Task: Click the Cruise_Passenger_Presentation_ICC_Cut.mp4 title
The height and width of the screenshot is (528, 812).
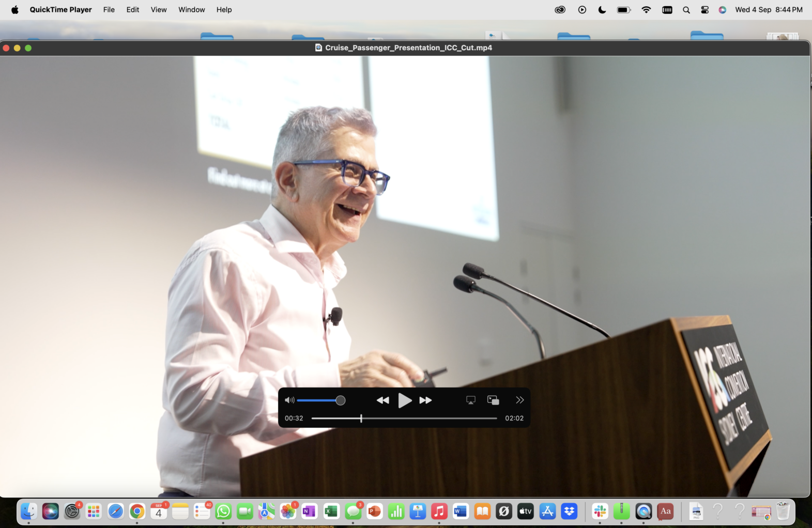Action: point(408,48)
